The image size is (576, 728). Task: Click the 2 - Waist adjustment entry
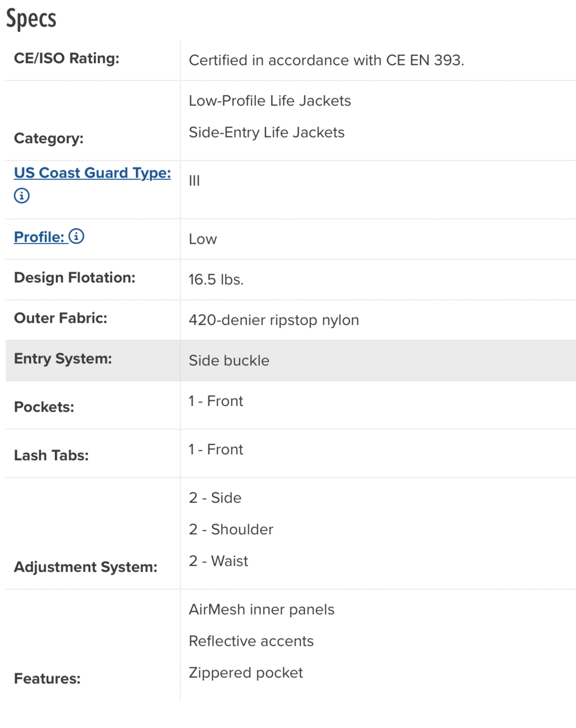[218, 561]
